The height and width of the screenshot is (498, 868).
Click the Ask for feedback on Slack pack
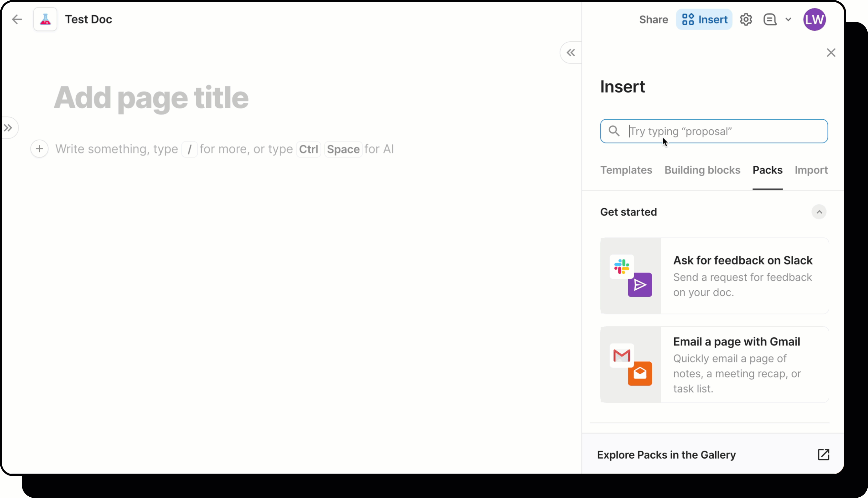click(x=713, y=275)
